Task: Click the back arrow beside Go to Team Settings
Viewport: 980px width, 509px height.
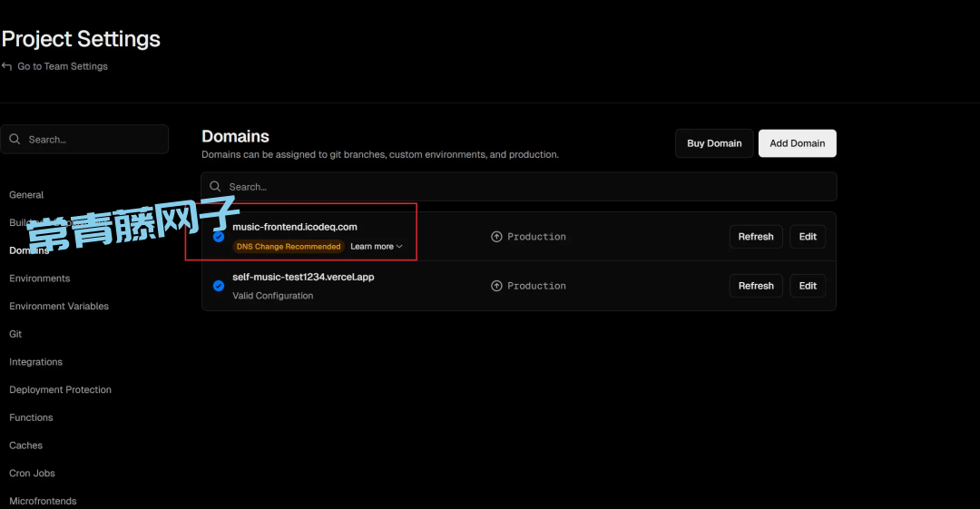Action: (x=7, y=66)
